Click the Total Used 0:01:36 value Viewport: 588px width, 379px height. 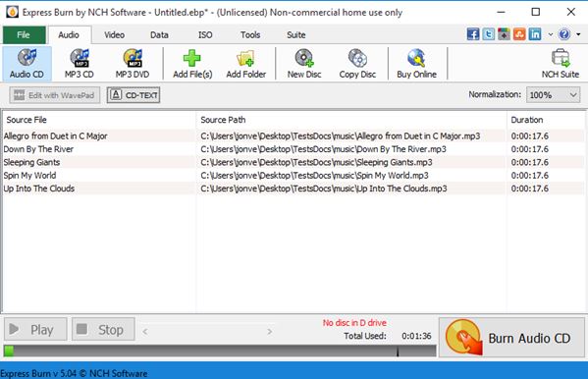pyautogui.click(x=416, y=336)
